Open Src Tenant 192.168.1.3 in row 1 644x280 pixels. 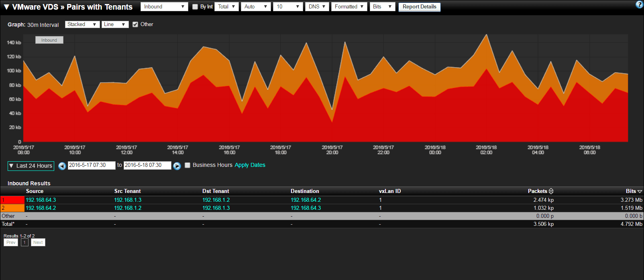[x=128, y=200]
